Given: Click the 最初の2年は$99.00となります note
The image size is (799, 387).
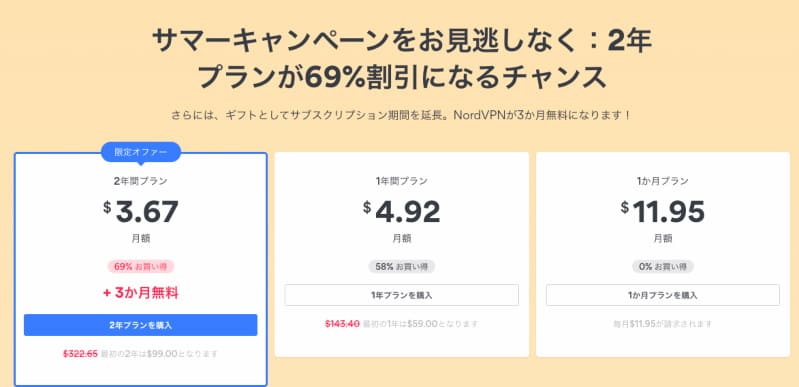Looking at the screenshot, I should tap(159, 353).
